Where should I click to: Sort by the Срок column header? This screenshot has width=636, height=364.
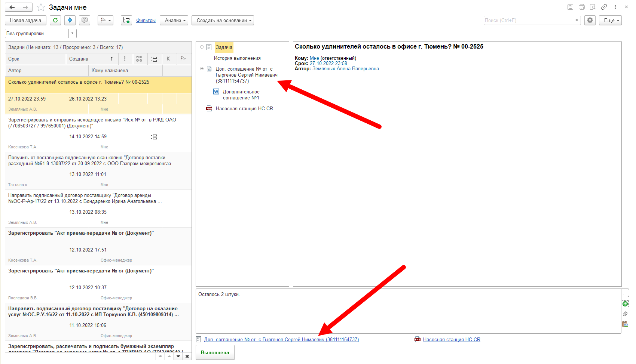(x=36, y=59)
